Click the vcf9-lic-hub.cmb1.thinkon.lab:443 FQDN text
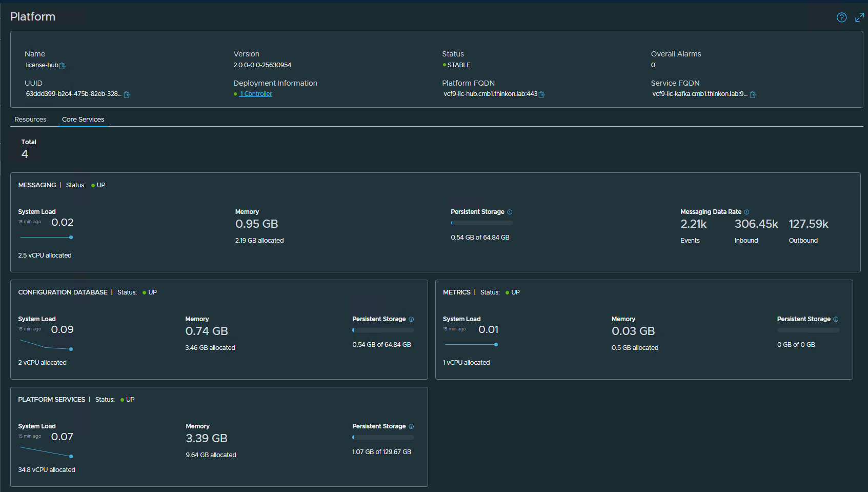Viewport: 868px width, 492px height. click(491, 94)
